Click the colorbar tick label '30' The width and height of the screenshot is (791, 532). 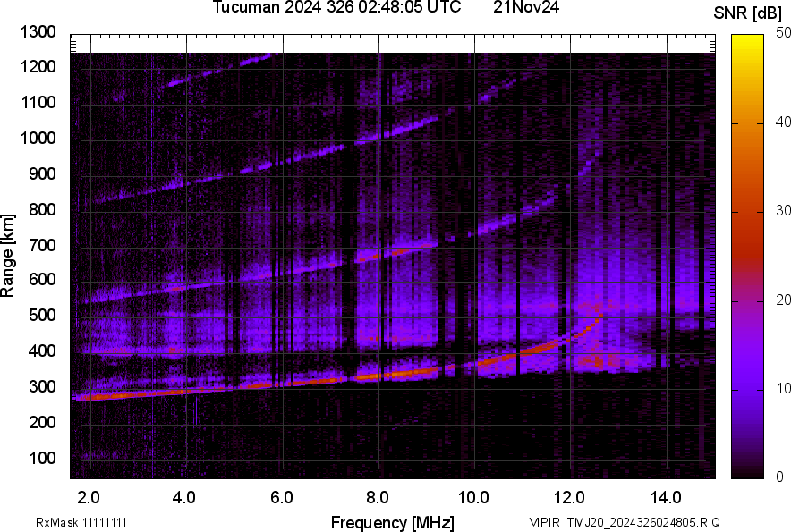[784, 210]
